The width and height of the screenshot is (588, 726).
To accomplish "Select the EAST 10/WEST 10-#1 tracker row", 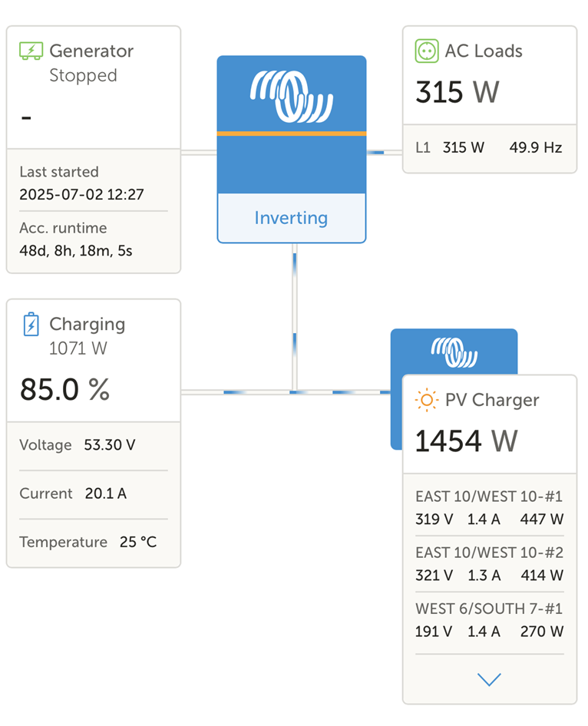I will coord(489,508).
